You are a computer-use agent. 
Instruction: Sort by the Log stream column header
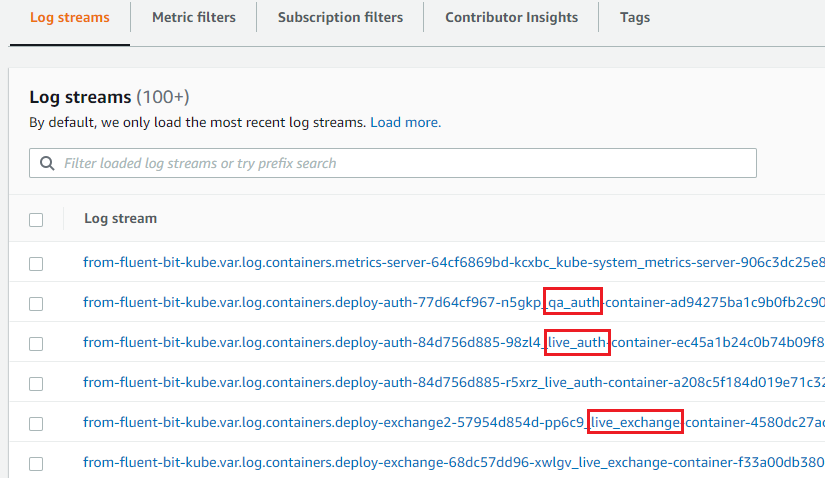pos(120,219)
